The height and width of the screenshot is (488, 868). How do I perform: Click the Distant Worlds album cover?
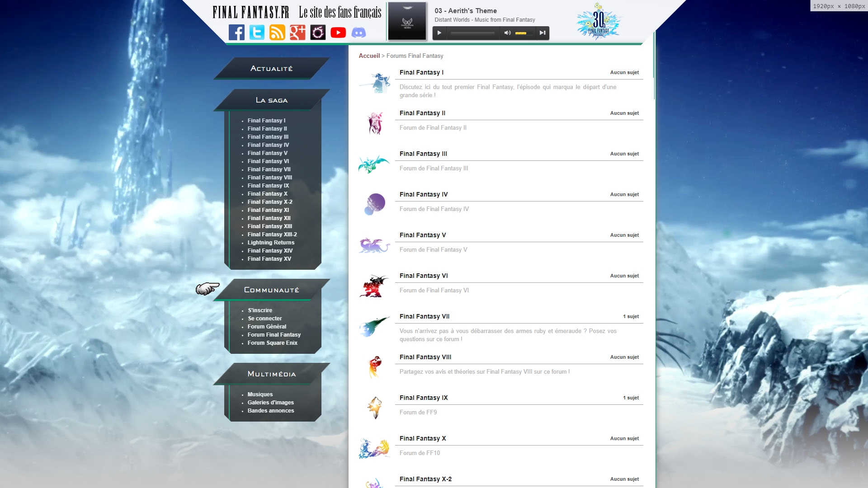click(407, 21)
